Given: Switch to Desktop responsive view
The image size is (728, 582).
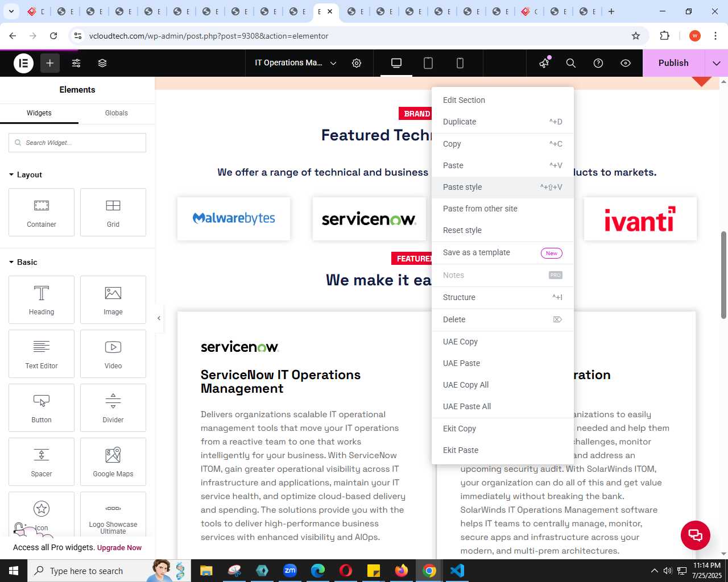Looking at the screenshot, I should pyautogui.click(x=396, y=63).
